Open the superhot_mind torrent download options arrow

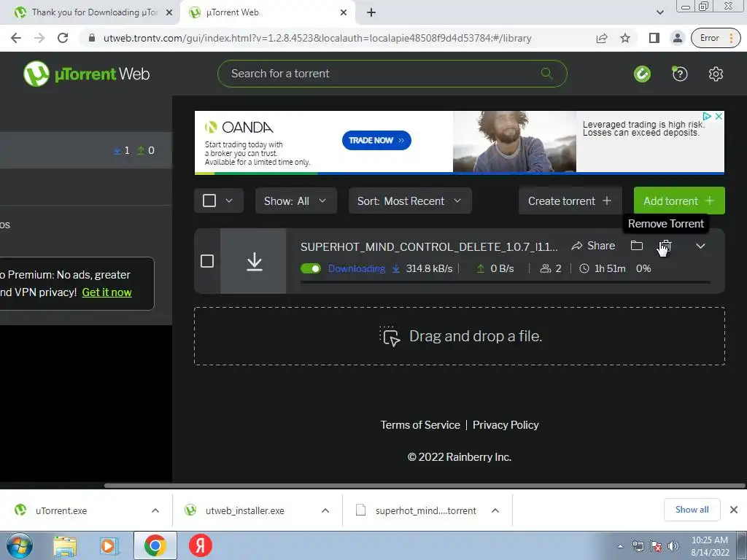[495, 510]
